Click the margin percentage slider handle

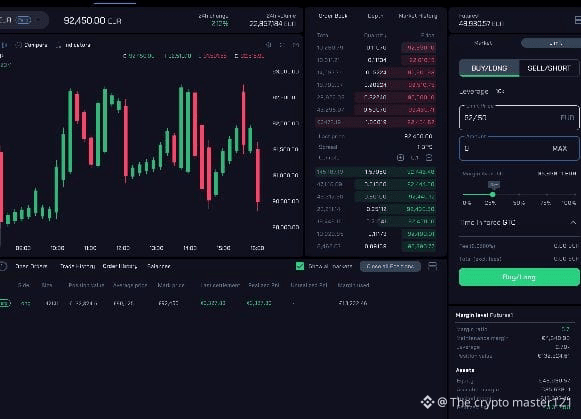pyautogui.click(x=492, y=194)
